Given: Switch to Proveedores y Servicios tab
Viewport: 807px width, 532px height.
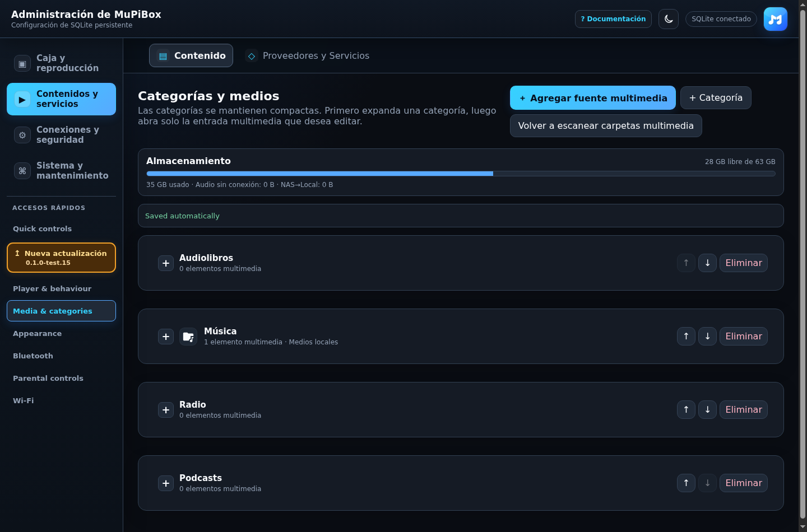Looking at the screenshot, I should coord(307,56).
